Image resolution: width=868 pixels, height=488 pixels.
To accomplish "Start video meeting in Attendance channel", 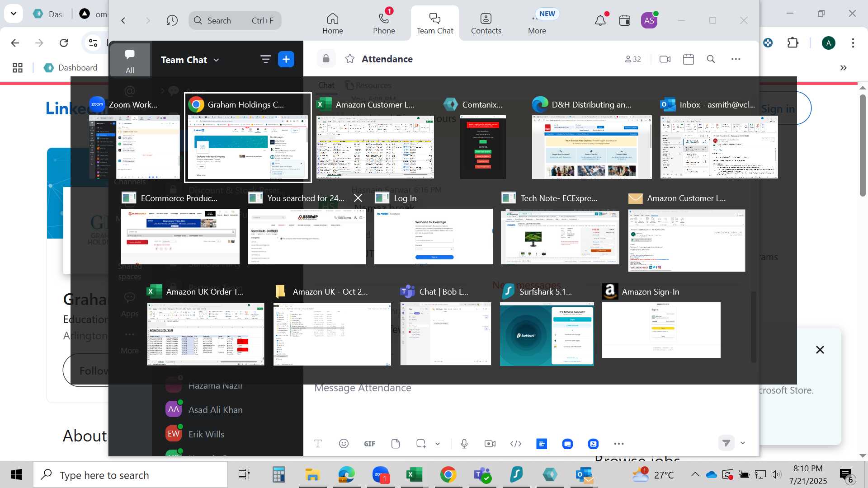I will [665, 59].
